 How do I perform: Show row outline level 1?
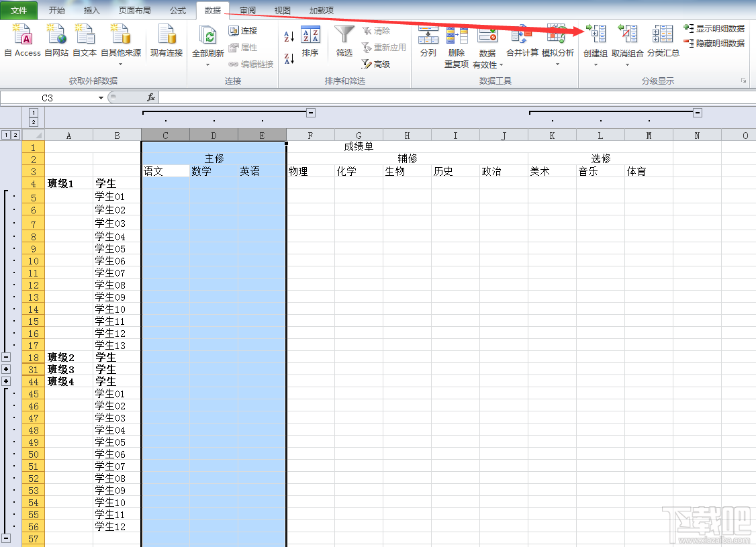pos(6,135)
